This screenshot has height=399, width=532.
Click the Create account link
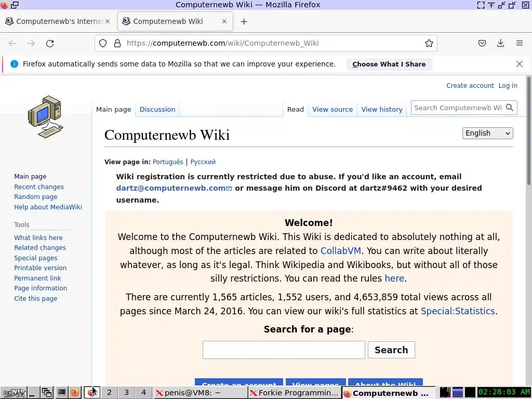coord(470,86)
